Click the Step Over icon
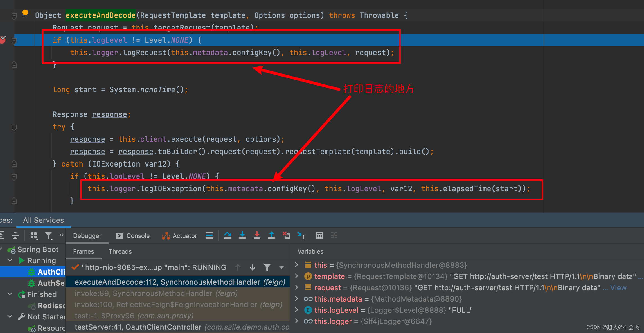Viewport: 644px width, 333px height. [x=228, y=235]
